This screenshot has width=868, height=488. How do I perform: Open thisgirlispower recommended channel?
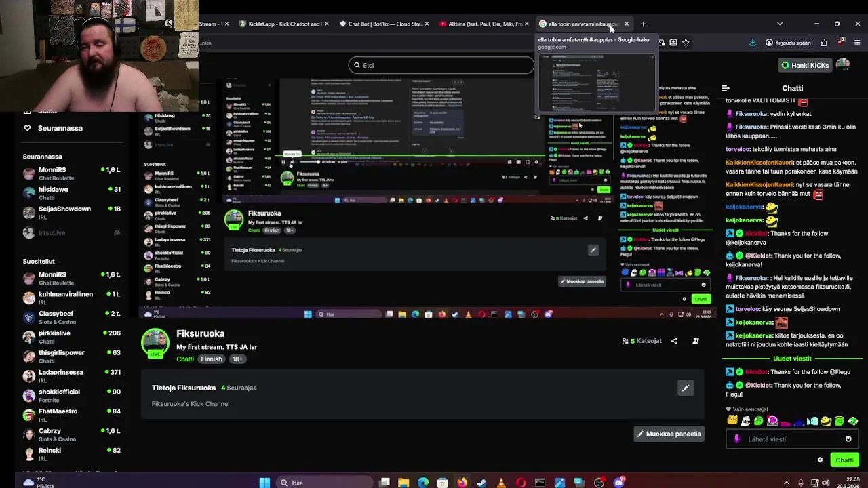71,356
